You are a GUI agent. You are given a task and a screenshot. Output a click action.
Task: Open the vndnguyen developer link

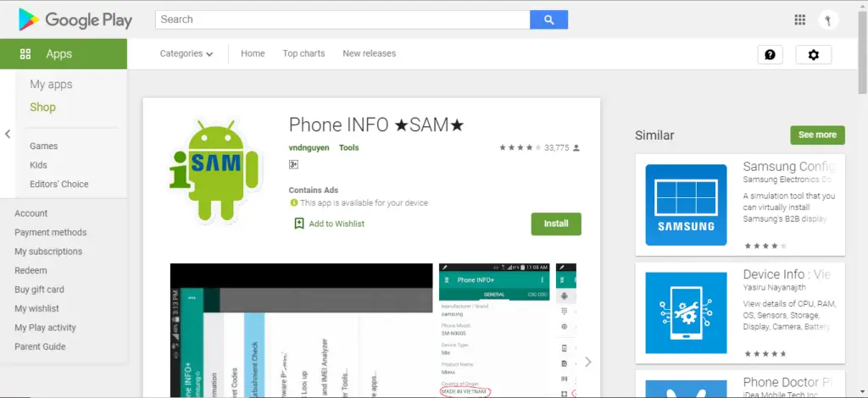coord(309,147)
